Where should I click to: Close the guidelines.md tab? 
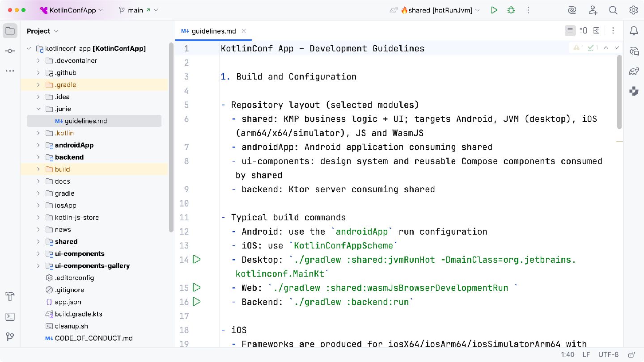point(244,31)
